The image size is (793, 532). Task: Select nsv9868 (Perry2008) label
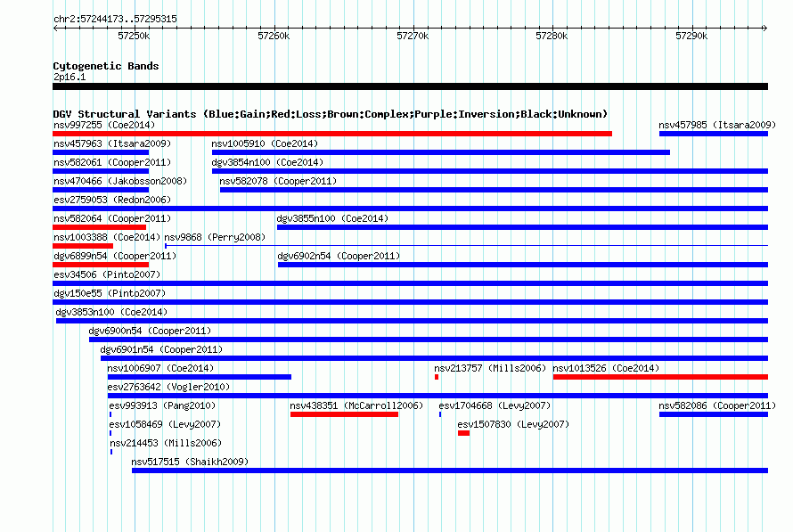tap(215, 237)
